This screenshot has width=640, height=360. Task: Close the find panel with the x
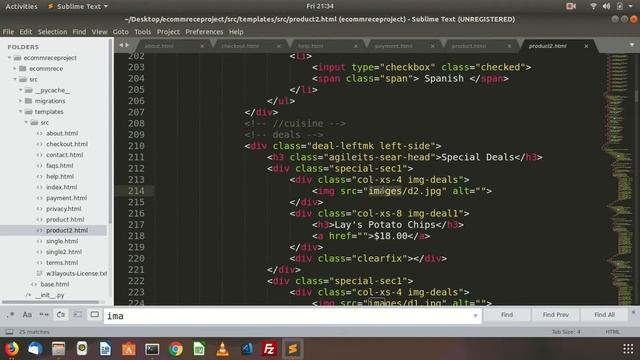pyautogui.click(x=633, y=312)
